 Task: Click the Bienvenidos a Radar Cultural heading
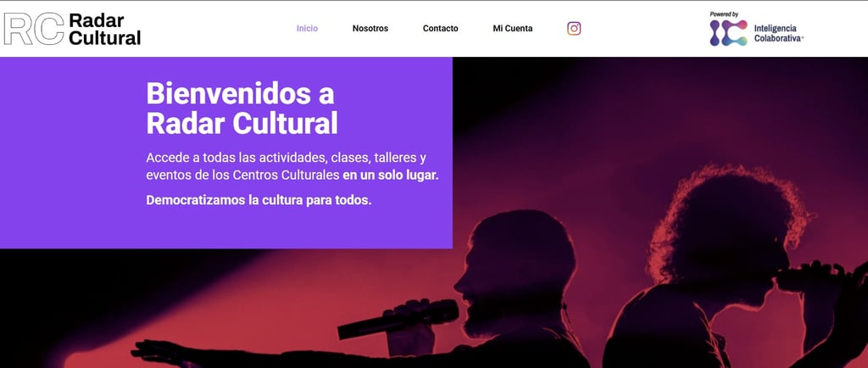pyautogui.click(x=242, y=109)
